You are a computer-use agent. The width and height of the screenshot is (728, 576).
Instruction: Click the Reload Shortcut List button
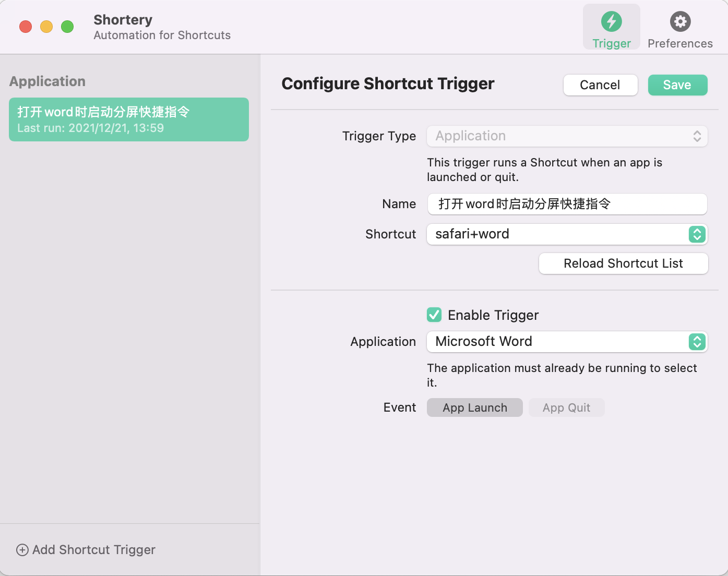(623, 263)
